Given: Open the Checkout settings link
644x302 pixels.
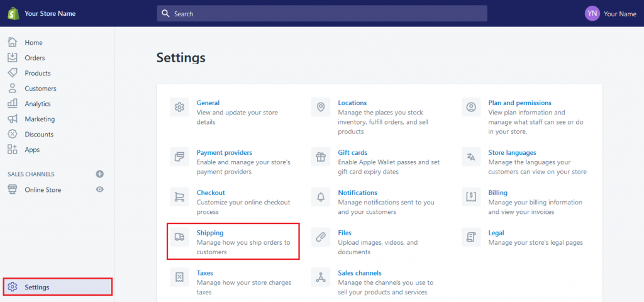Looking at the screenshot, I should [x=211, y=193].
